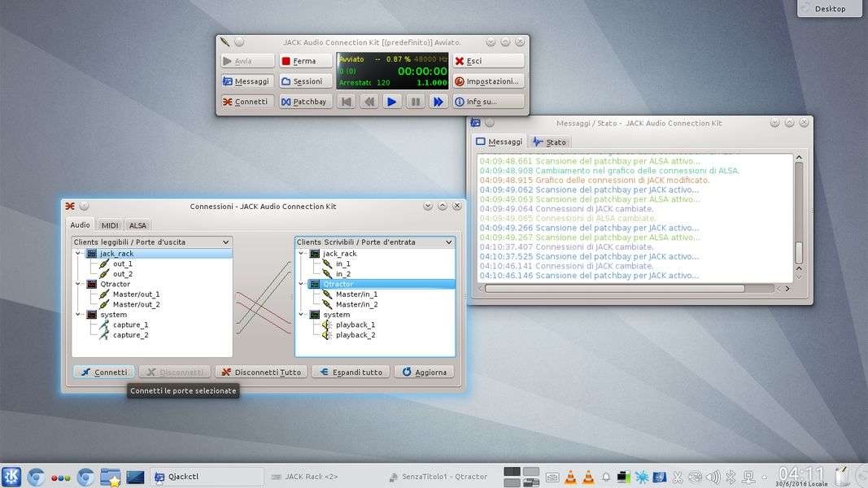
Task: Open Impostazioni settings dialog
Action: (x=488, y=81)
